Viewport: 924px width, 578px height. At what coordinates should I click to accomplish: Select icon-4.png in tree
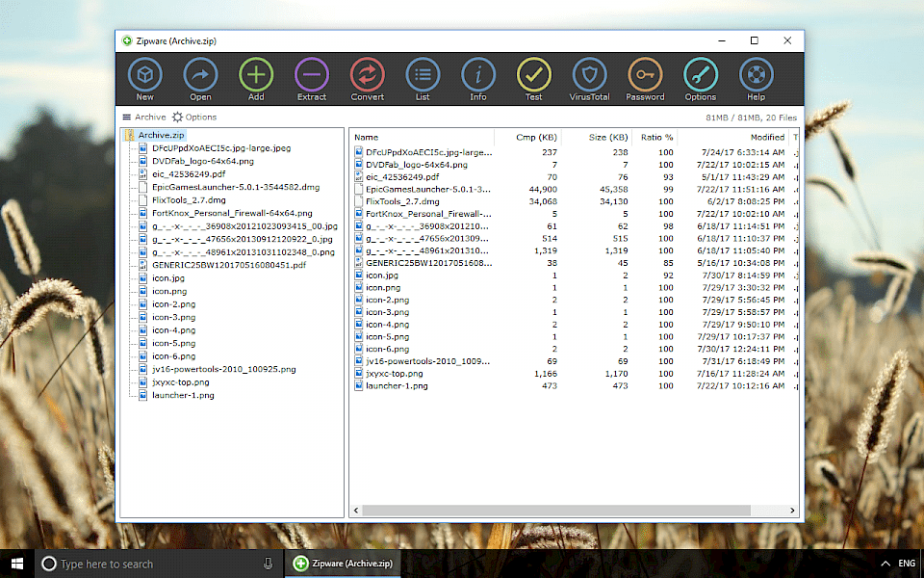[x=173, y=330]
